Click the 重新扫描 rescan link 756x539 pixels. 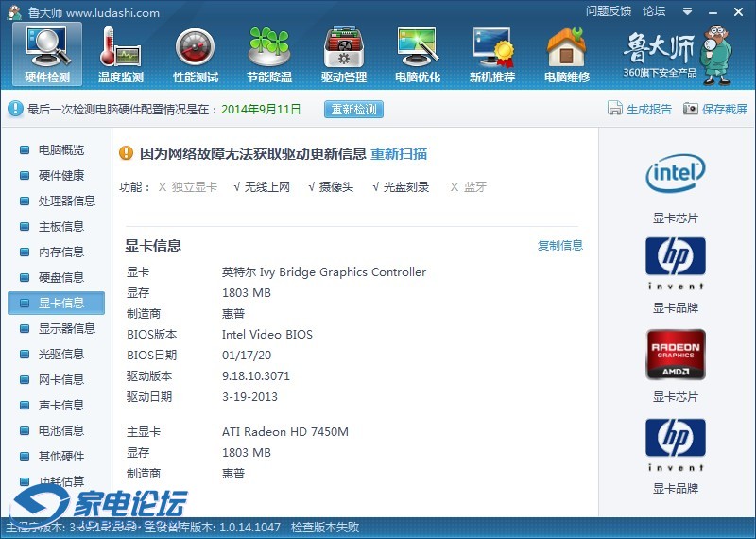pos(398,153)
